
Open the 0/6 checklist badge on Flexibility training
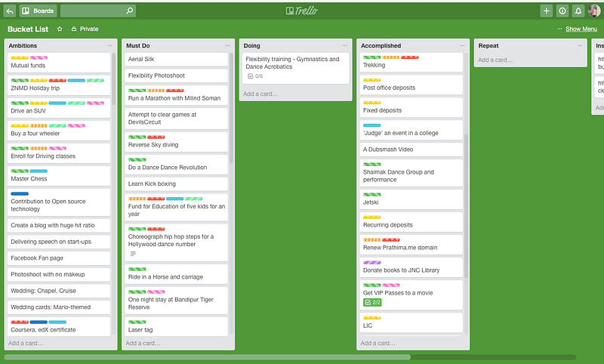[x=256, y=76]
